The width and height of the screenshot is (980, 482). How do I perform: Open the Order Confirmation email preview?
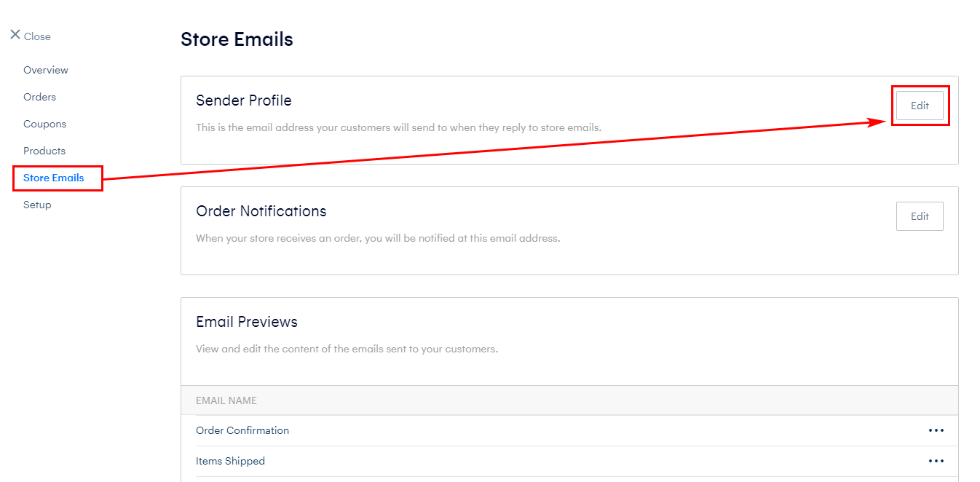pos(242,430)
